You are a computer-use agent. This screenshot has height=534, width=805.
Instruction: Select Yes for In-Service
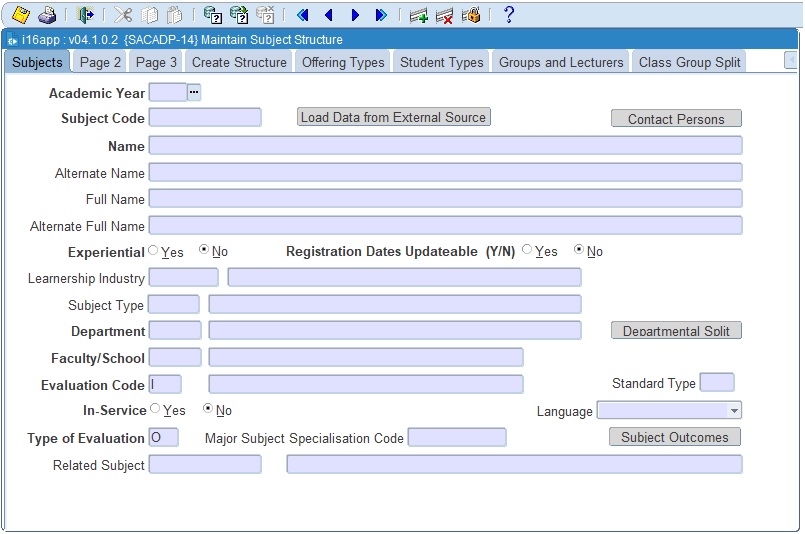155,409
